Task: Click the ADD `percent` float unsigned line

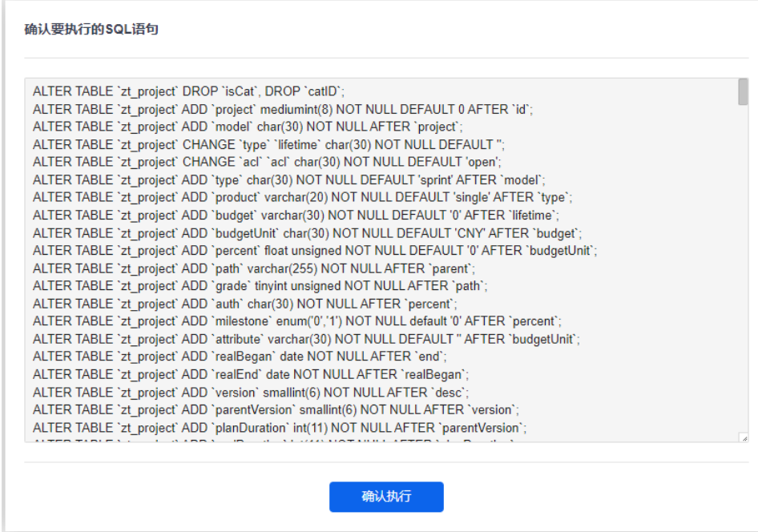Action: 315,251
